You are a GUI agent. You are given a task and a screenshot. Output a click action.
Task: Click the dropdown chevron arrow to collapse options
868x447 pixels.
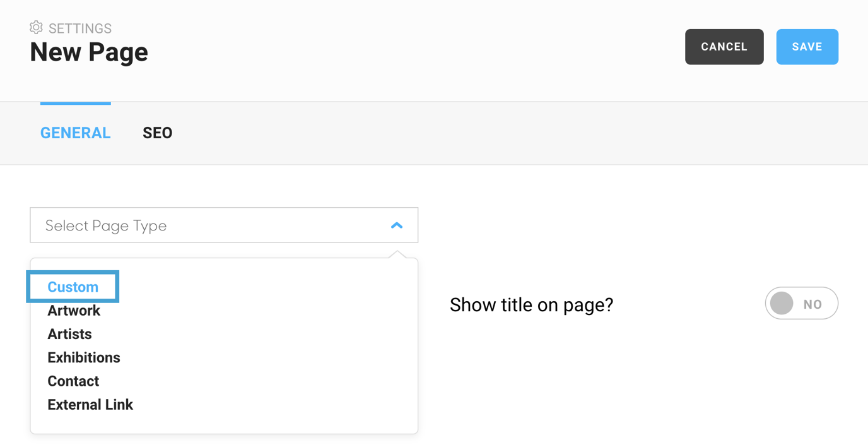pos(397,225)
